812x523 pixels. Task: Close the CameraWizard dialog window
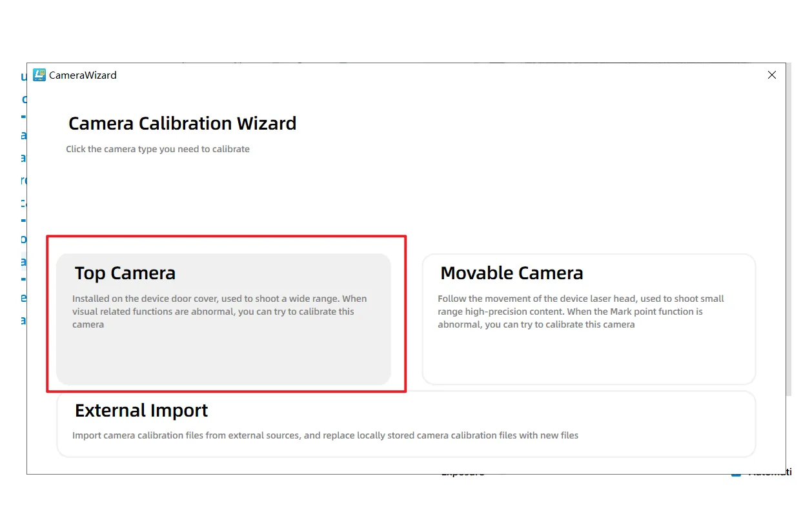(x=771, y=75)
